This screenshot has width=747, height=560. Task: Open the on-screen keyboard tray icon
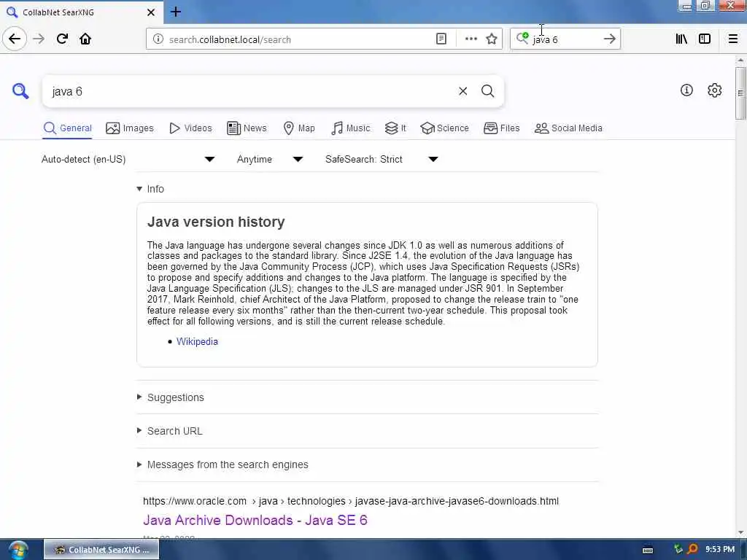648,550
